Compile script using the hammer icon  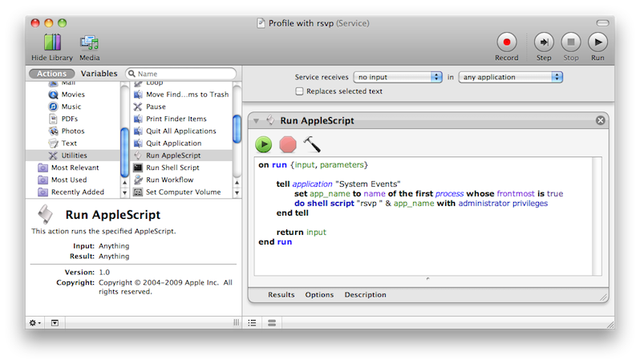coord(312,144)
